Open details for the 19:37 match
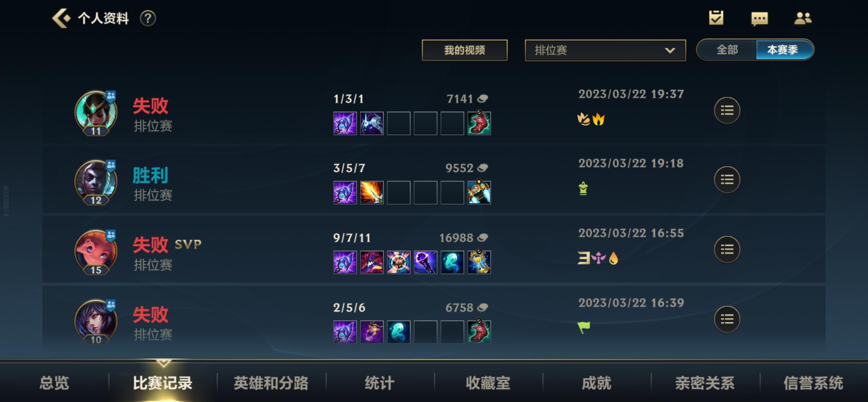 coord(727,110)
